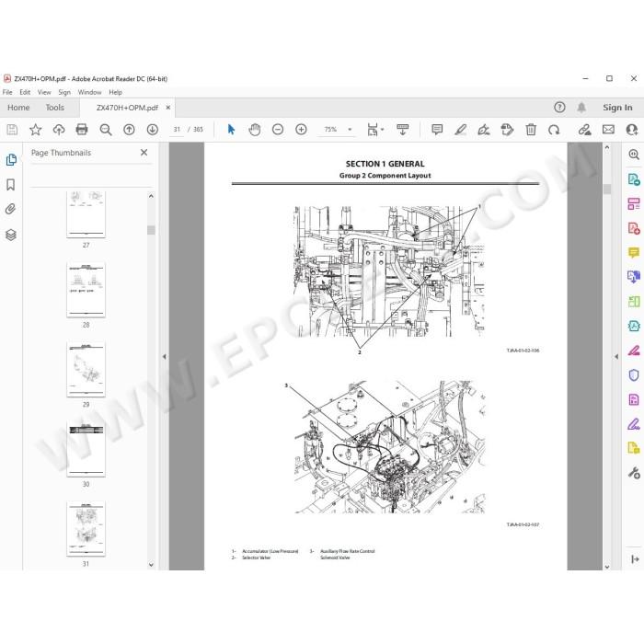Send file by email icon
The height and width of the screenshot is (644, 644).
[x=608, y=130]
